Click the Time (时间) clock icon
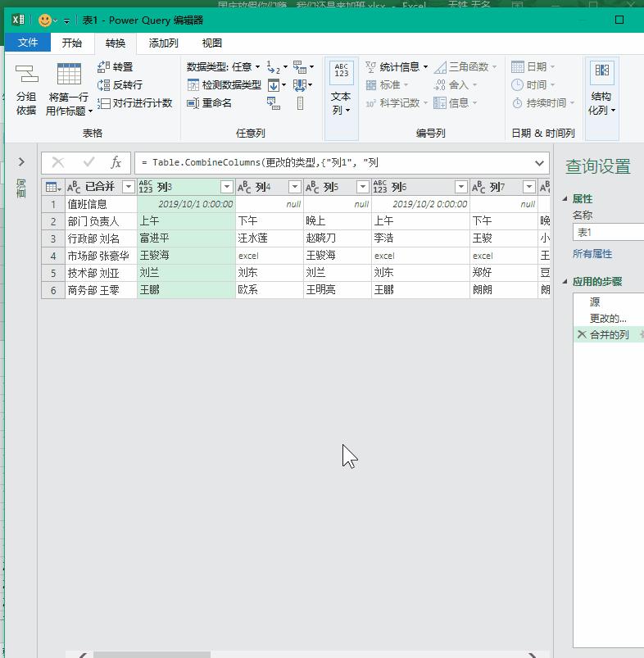Screen dimensions: 644x658 (x=517, y=84)
